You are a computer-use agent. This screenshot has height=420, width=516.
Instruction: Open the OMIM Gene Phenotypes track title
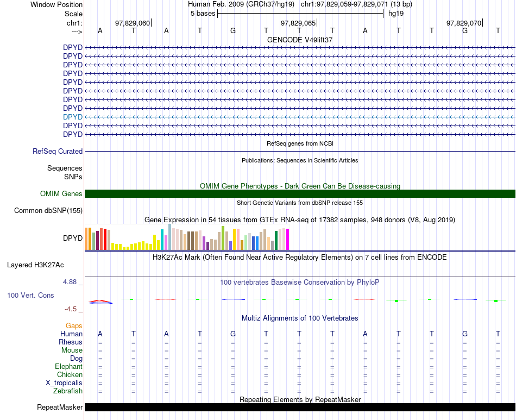click(x=300, y=186)
